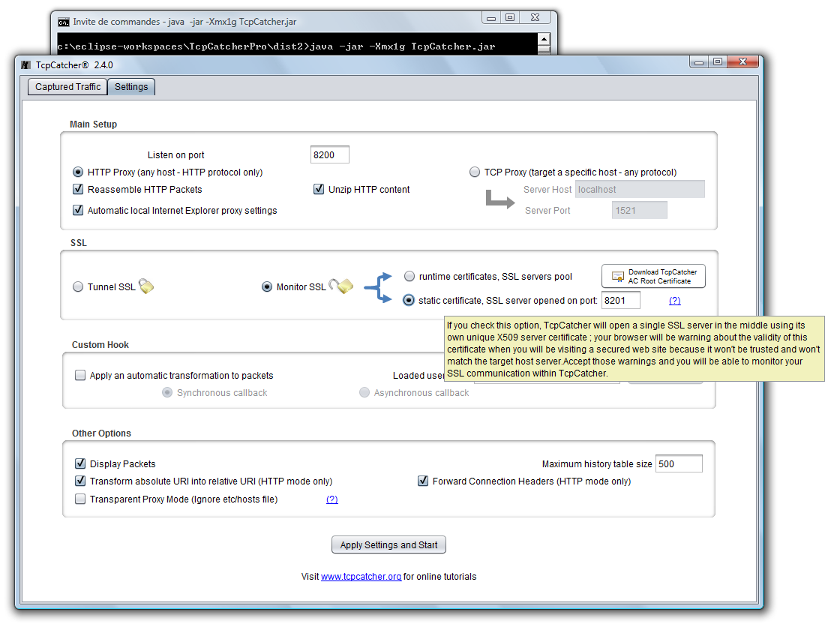Screen dimensions: 840x627
Task: Select runtime certificates, SSL servers pool
Action: pyautogui.click(x=409, y=276)
